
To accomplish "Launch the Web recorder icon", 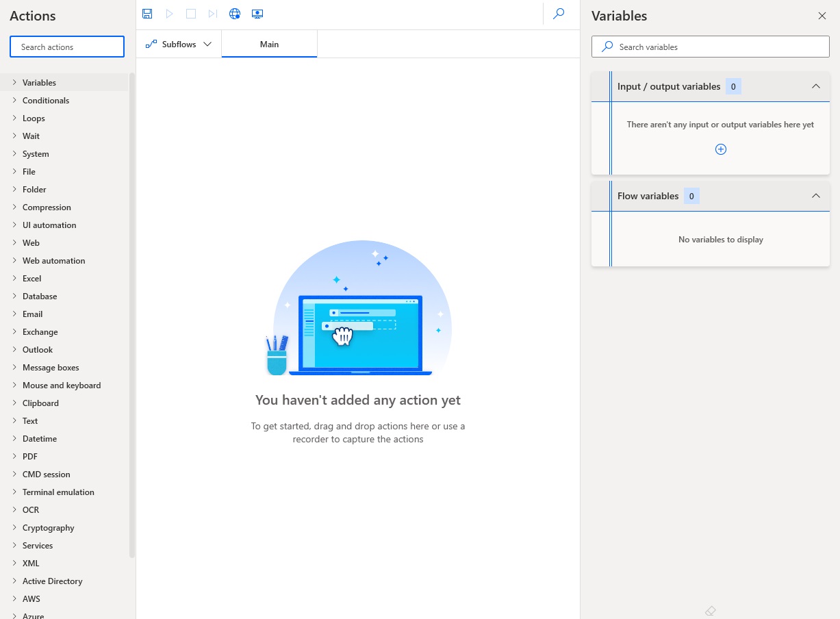I will [x=235, y=13].
